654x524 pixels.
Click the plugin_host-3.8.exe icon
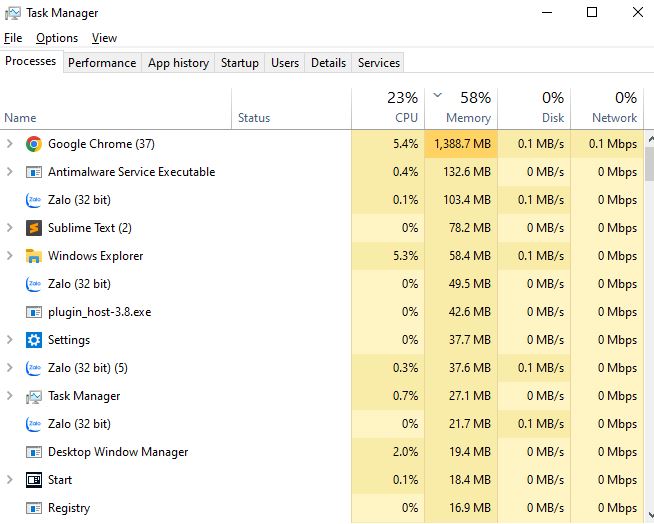(x=34, y=312)
